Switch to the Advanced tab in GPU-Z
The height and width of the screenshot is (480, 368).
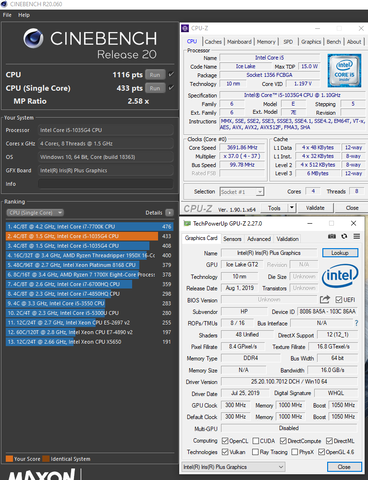point(259,239)
